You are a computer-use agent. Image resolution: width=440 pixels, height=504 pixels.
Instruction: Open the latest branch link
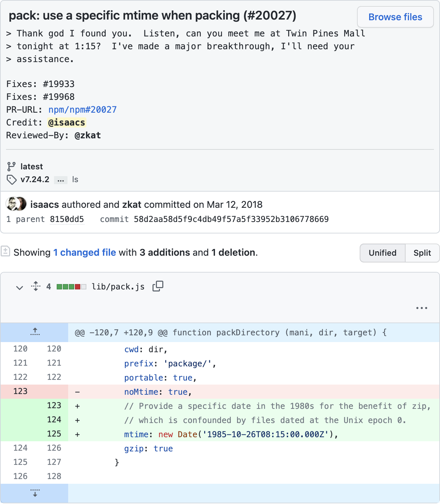(32, 166)
